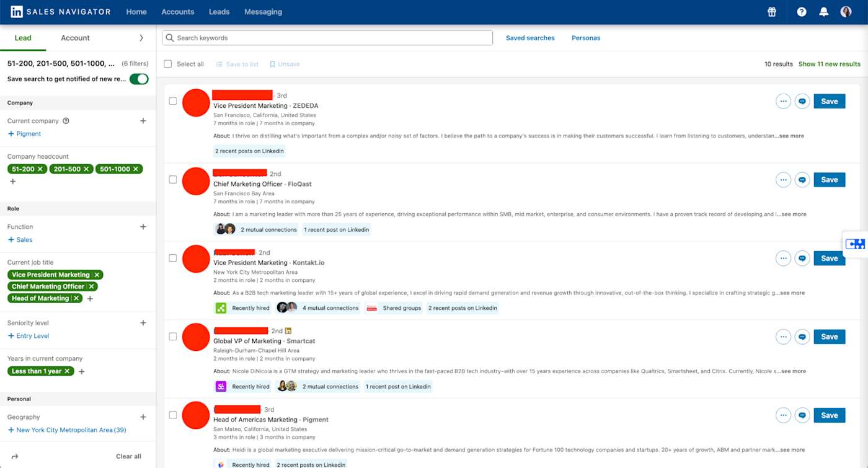Message the Kontakt.io lead
Viewport: 868px width, 468px height.
click(x=802, y=258)
